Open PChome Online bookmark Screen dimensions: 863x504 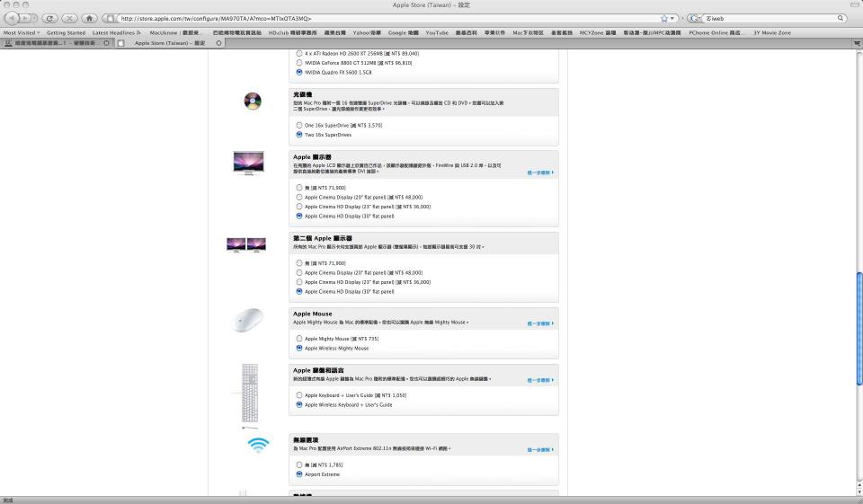tap(716, 32)
